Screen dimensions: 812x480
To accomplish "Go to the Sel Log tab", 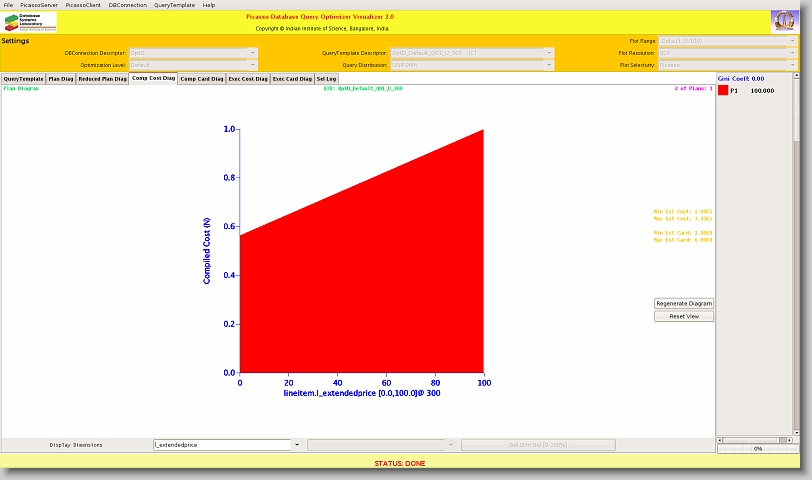I will pos(327,78).
